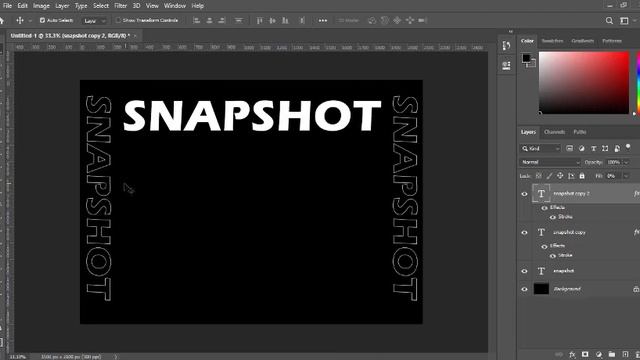This screenshot has width=640, height=360.
Task: Switch to the Swatches tab
Action: tap(552, 41)
